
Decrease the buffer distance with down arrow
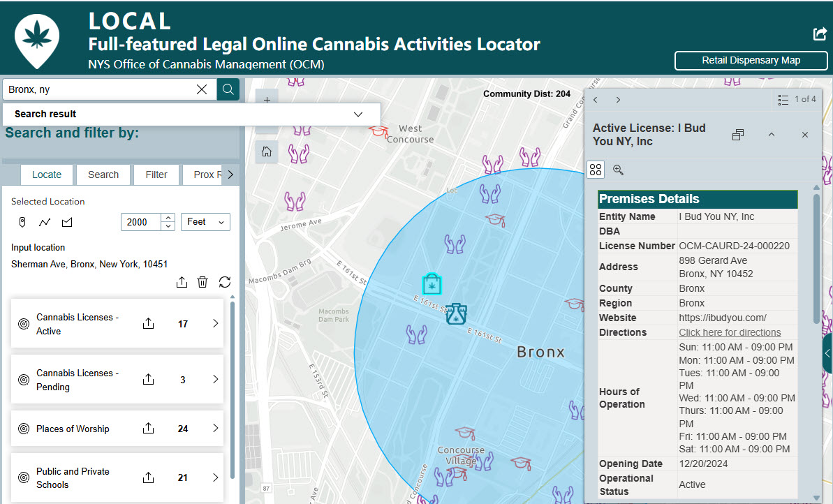pyautogui.click(x=168, y=226)
